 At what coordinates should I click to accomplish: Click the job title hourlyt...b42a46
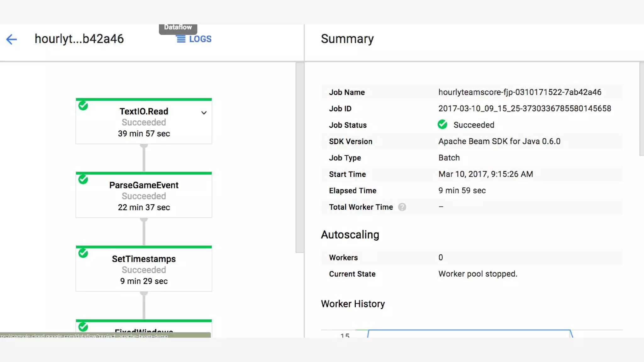coord(79,39)
